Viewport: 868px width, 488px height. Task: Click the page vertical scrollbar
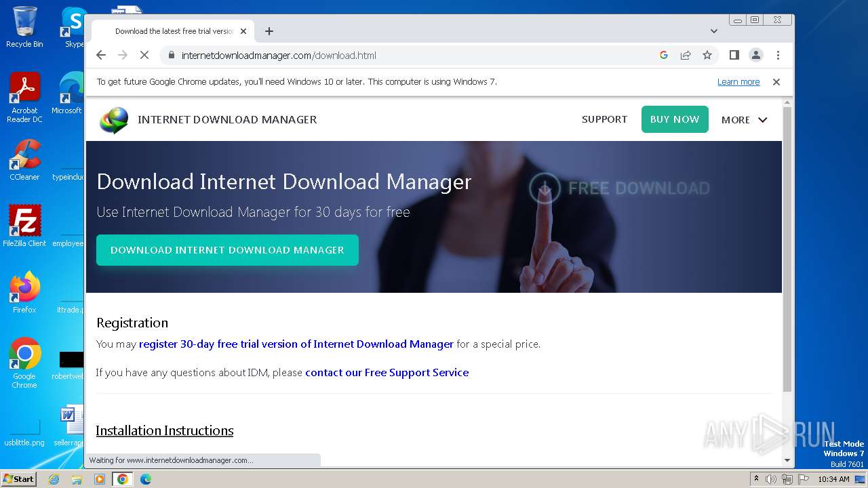click(787, 249)
